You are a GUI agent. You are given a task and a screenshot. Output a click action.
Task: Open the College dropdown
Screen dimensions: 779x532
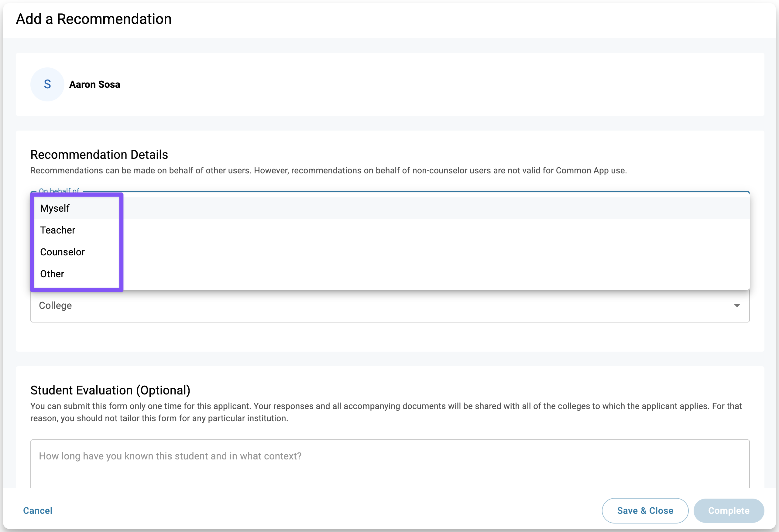click(x=390, y=305)
